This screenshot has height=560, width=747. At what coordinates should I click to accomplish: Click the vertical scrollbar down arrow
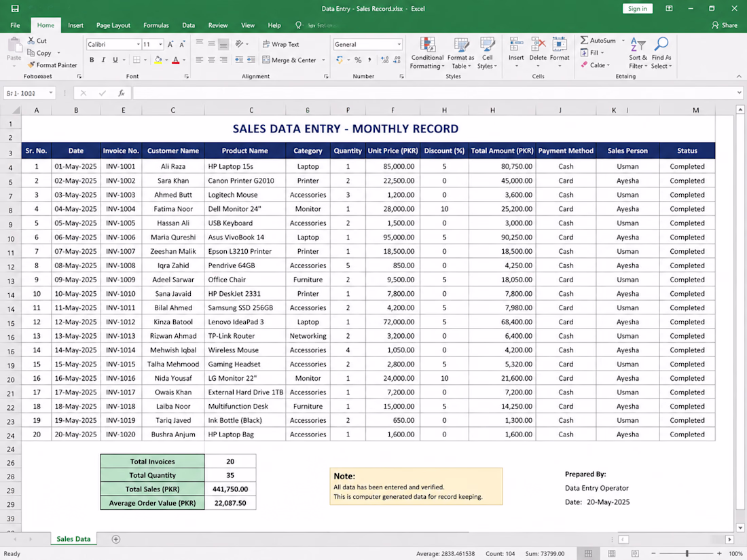click(x=740, y=527)
